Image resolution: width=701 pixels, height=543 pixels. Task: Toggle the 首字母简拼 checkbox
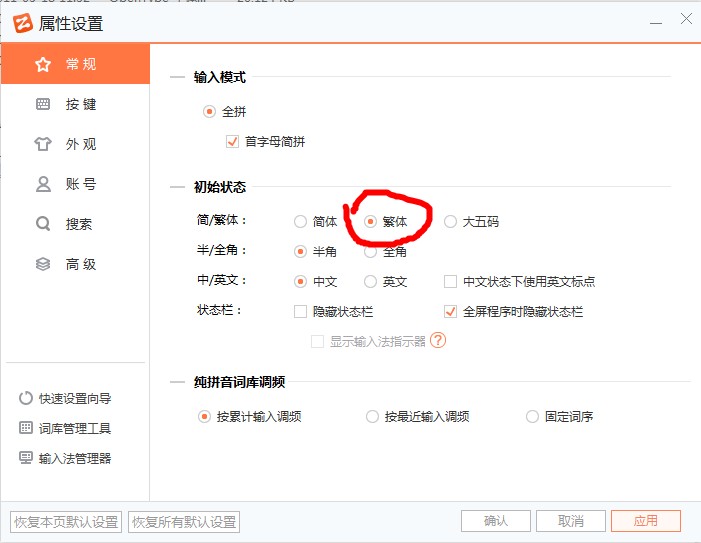click(232, 142)
